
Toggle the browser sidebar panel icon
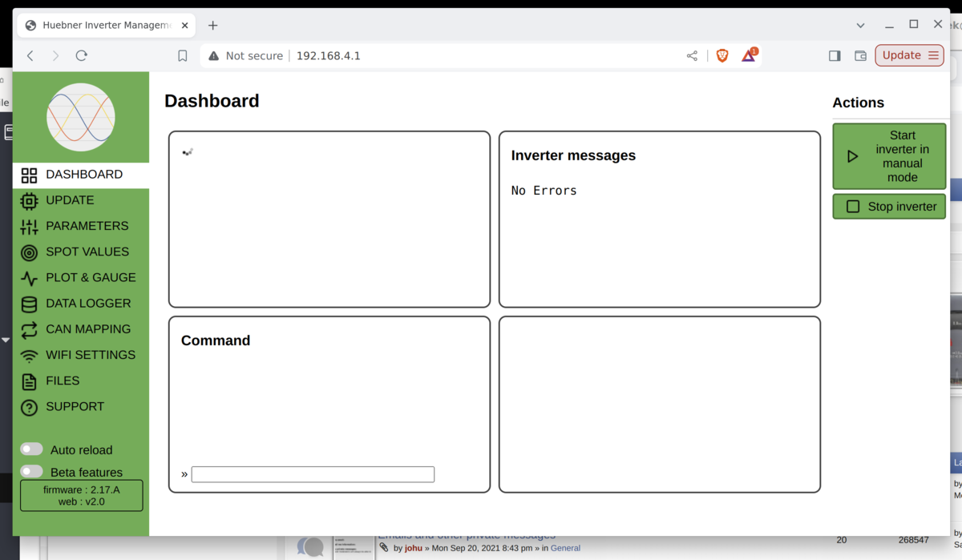(x=835, y=55)
